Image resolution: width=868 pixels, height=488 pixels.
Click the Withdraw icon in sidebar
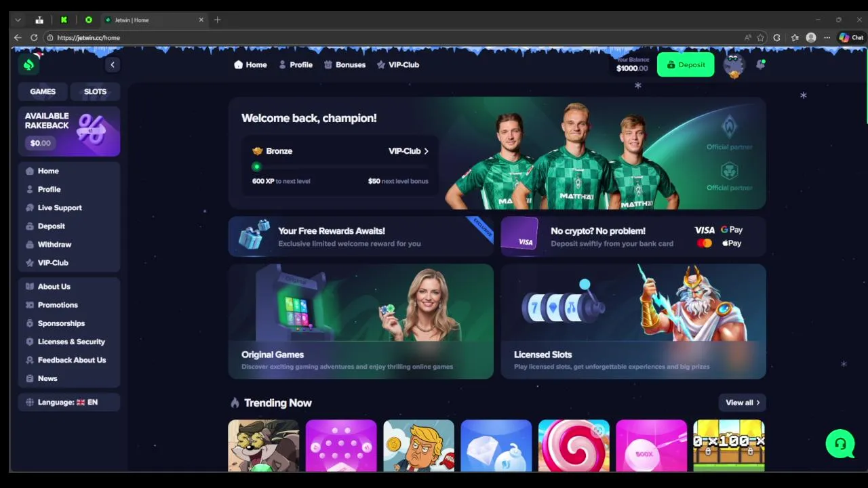30,244
